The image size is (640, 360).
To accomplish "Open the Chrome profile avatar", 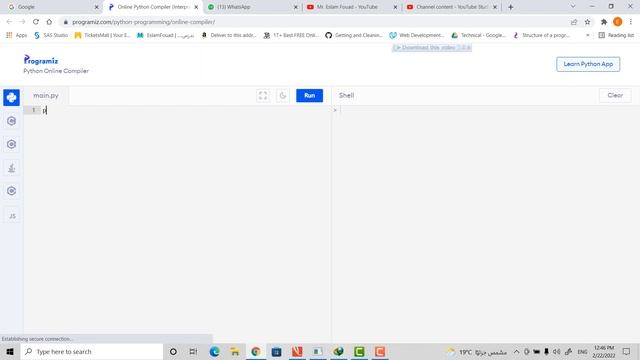I will pos(618,22).
